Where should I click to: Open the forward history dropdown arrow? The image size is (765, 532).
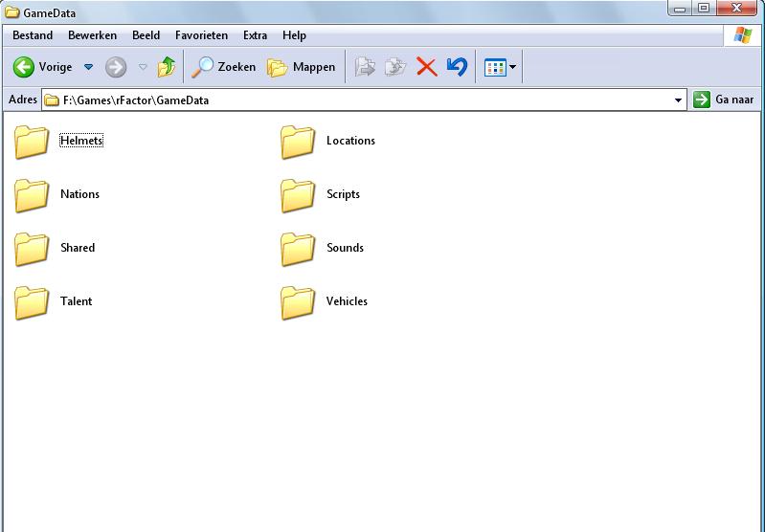[x=143, y=67]
